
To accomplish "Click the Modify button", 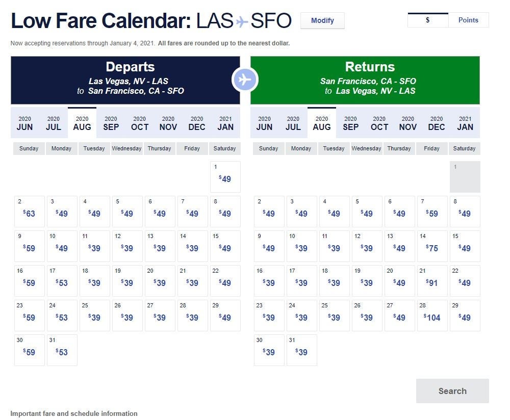I will click(x=322, y=21).
